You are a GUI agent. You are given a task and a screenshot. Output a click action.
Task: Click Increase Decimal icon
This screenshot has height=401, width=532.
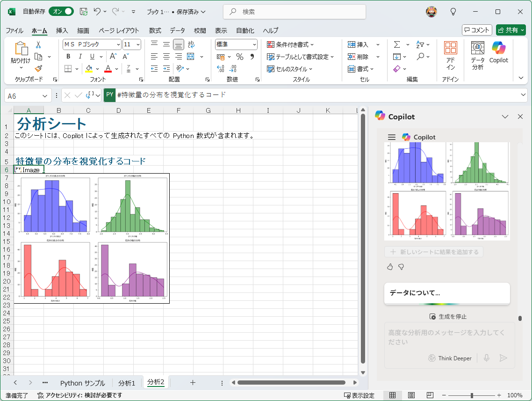tap(221, 69)
